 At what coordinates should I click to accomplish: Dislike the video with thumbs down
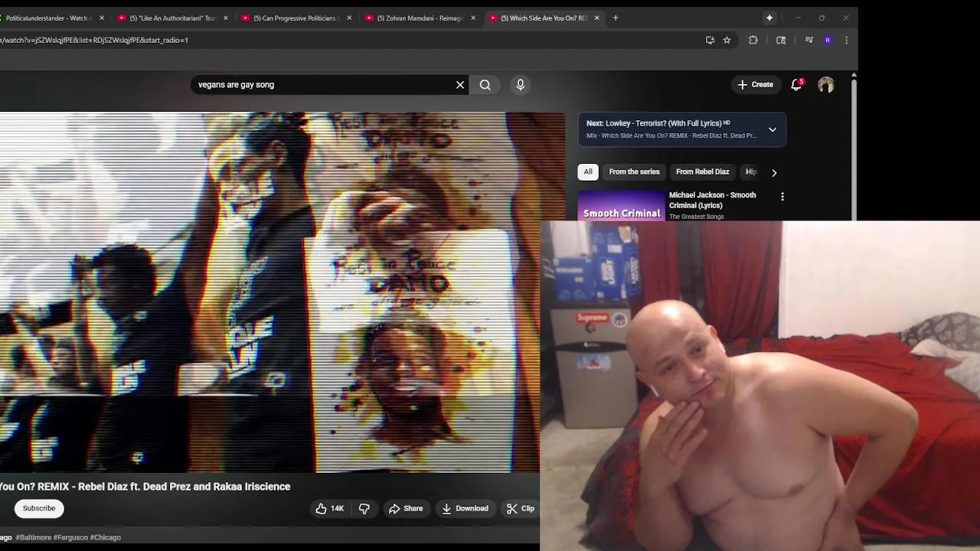point(364,508)
